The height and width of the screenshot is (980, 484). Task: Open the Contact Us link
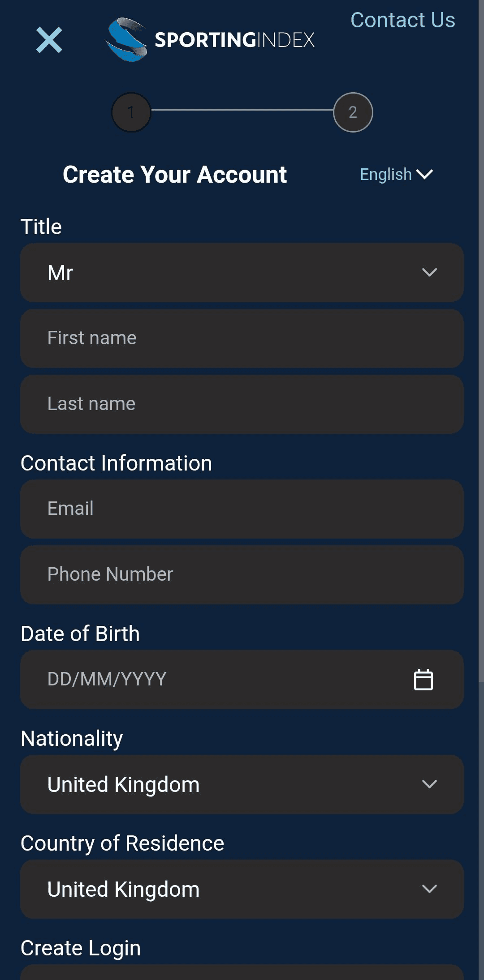[x=402, y=20]
